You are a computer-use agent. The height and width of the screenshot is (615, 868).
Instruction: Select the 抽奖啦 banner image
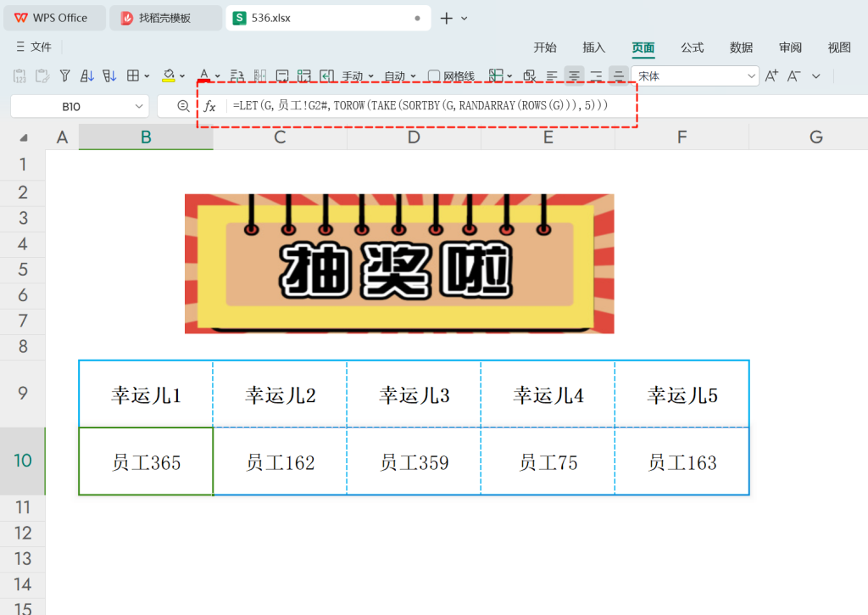[399, 264]
